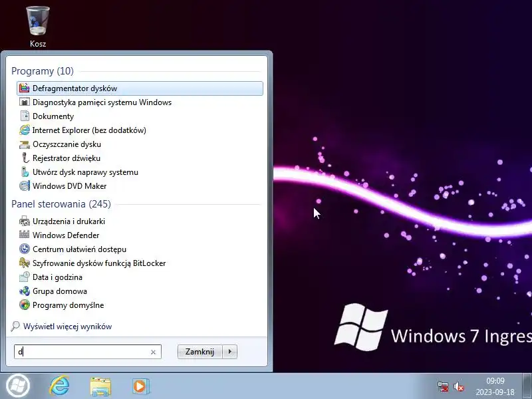Click the muted volume tray icon
532x399 pixels.
(458, 386)
